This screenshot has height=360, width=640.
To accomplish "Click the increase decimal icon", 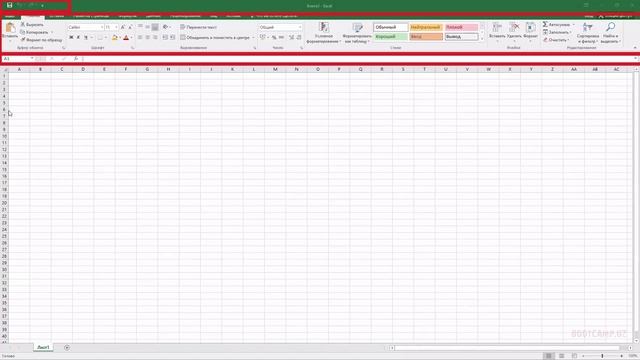I will click(291, 37).
